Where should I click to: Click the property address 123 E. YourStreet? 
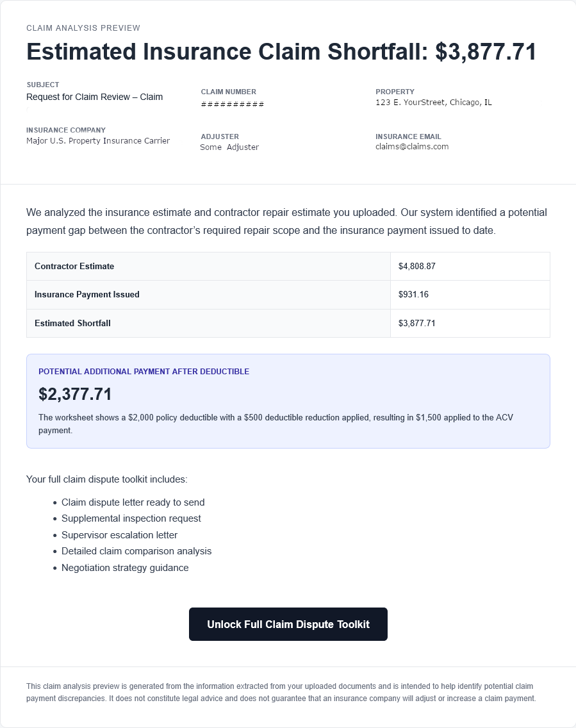click(x=433, y=103)
